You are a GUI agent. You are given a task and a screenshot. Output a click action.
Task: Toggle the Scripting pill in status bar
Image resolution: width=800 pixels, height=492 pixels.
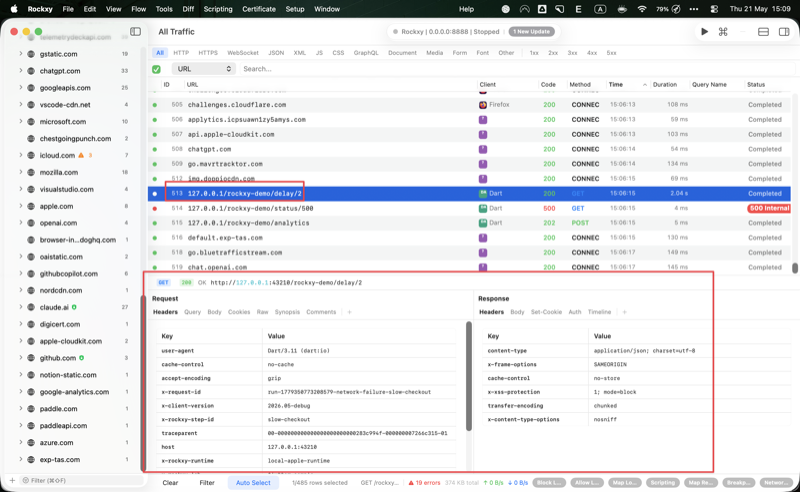click(662, 483)
